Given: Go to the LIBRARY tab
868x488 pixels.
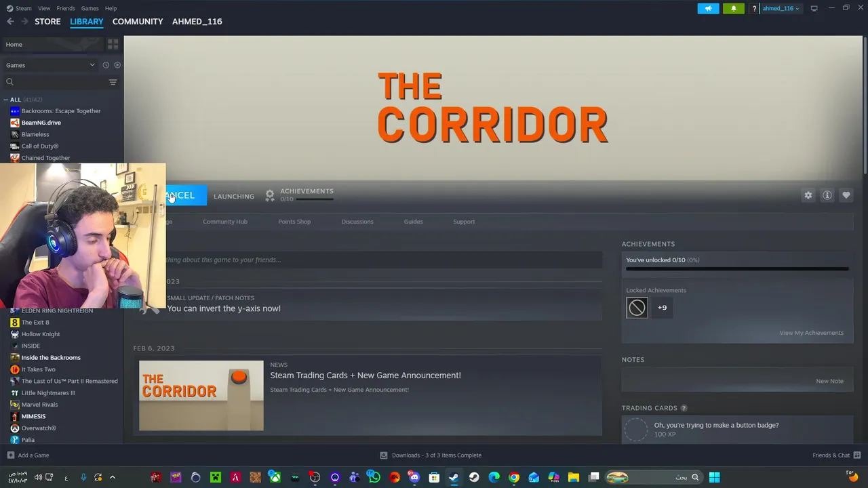Looking at the screenshot, I should pyautogui.click(x=87, y=22).
